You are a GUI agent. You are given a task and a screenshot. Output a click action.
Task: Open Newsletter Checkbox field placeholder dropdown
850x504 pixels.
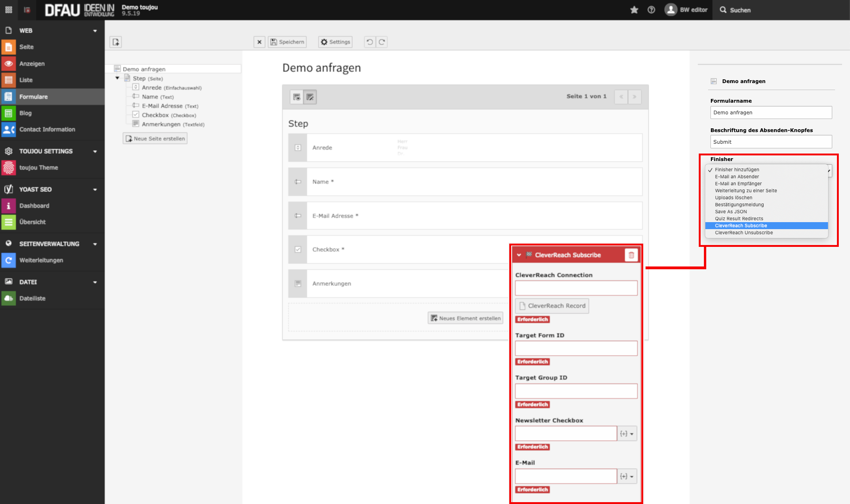627,434
